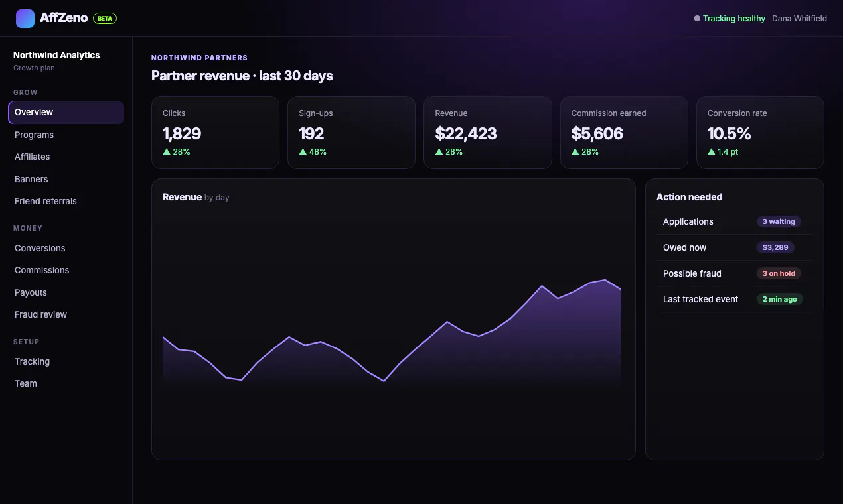The width and height of the screenshot is (843, 504).
Task: Click the NORTHWIND PARTNERS label
Action: click(199, 58)
